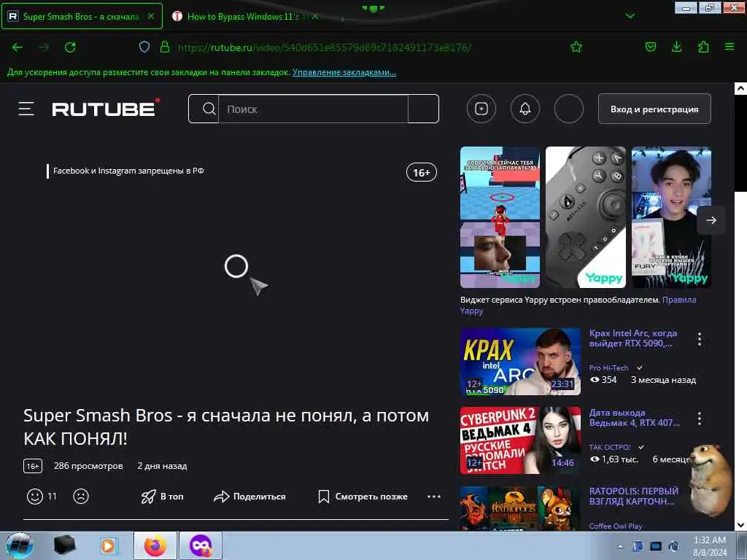
Task: Click the browser back arrow
Action: coord(18,47)
